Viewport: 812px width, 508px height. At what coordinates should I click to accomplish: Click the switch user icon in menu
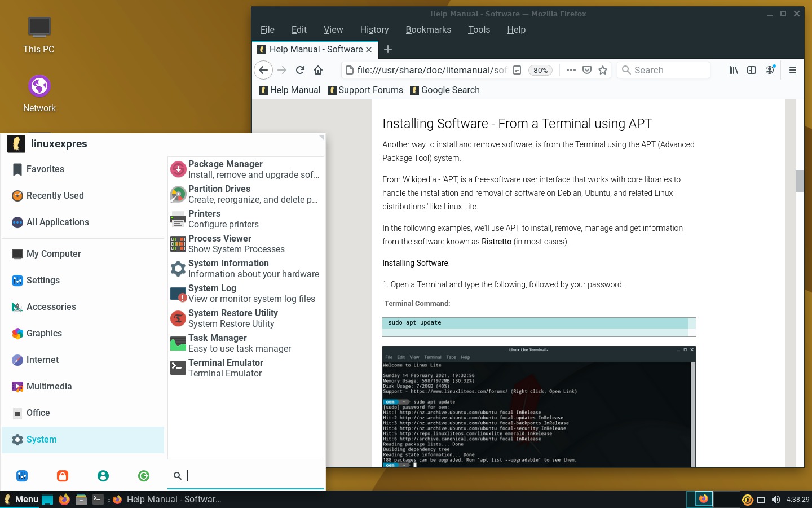click(x=103, y=476)
